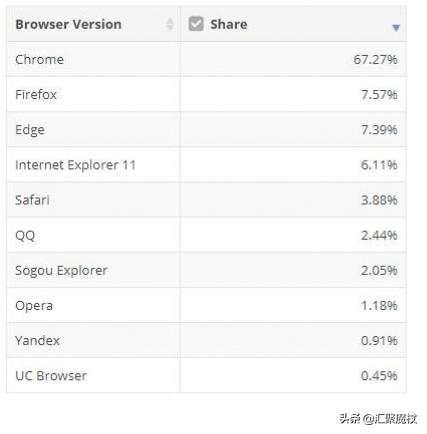Open the Chrome row

pos(206,59)
